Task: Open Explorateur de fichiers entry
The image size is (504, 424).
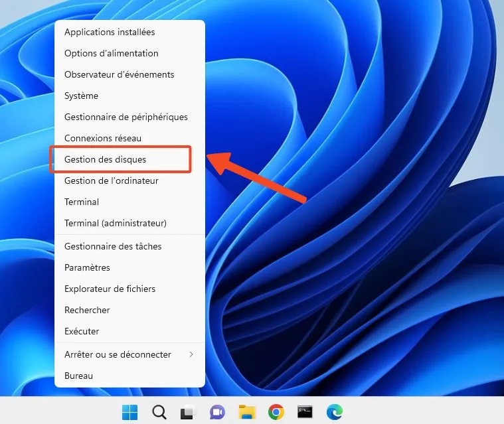Action: [x=130, y=289]
